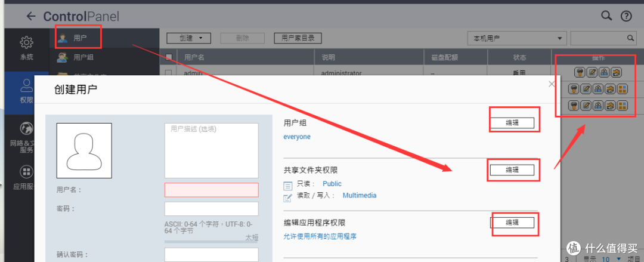
Task: Application privilege grid icon in second user row
Action: [623, 89]
